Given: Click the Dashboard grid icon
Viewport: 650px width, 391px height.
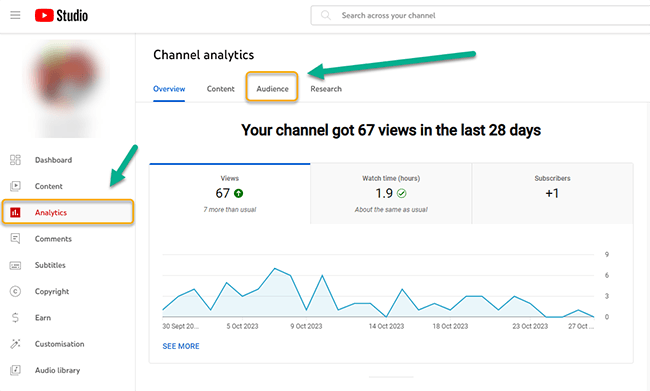Looking at the screenshot, I should tap(15, 160).
